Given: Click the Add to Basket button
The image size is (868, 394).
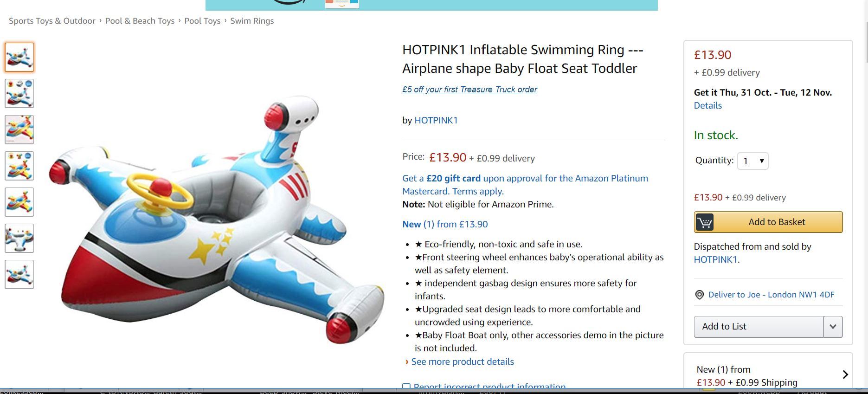Looking at the screenshot, I should (x=768, y=222).
